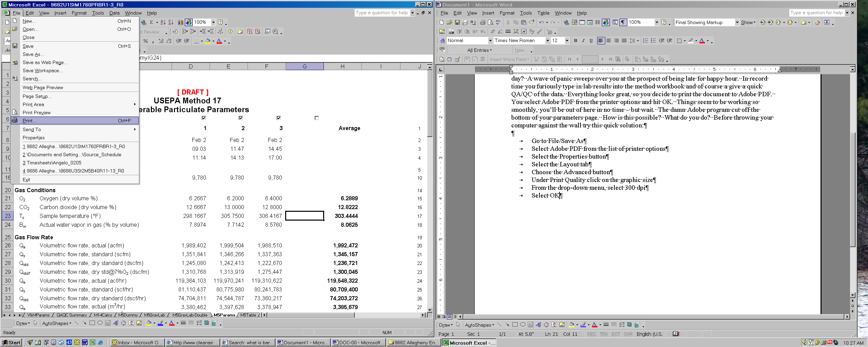Image resolution: width=868 pixels, height=347 pixels.
Task: Toggle Word Drawing toolbar button
Action: (606, 22)
